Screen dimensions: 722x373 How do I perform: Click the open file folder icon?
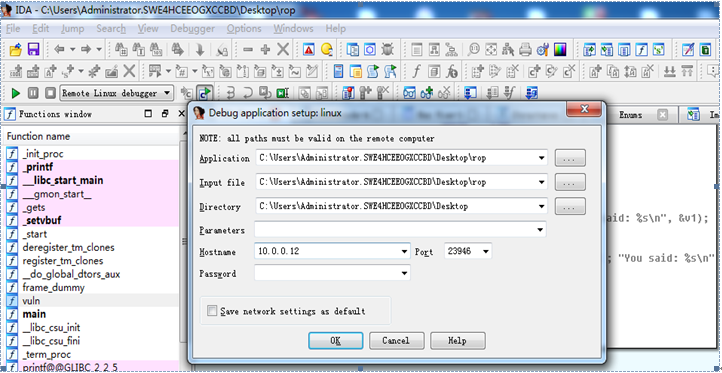(16, 49)
